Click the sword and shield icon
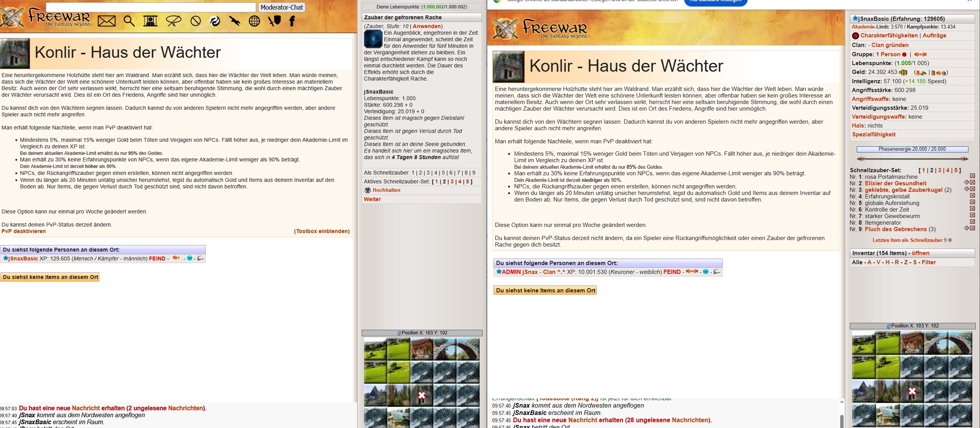 (x=274, y=21)
